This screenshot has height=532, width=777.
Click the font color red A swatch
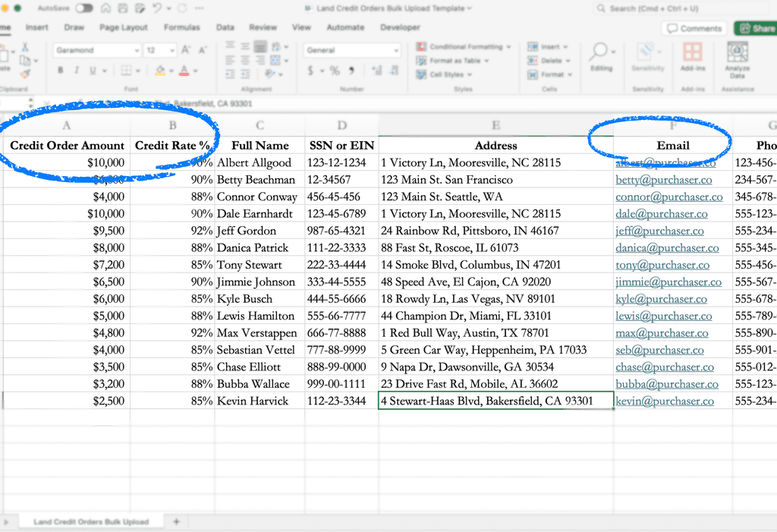tap(184, 71)
